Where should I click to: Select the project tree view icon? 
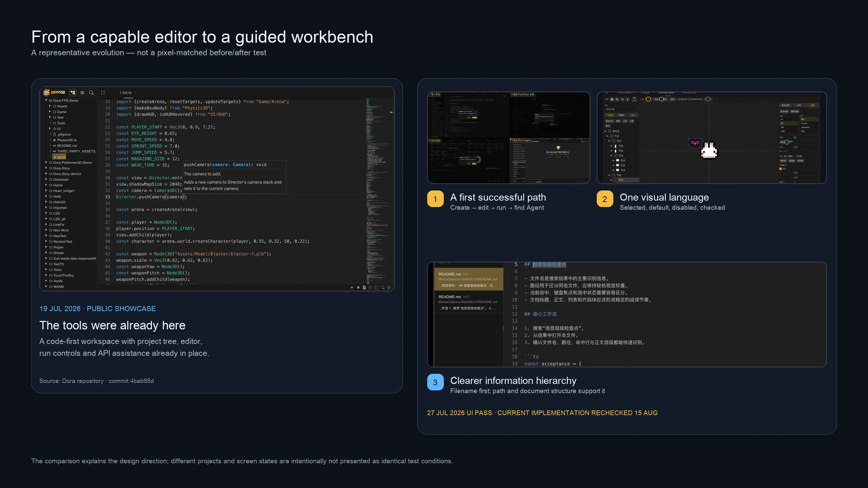pos(73,93)
